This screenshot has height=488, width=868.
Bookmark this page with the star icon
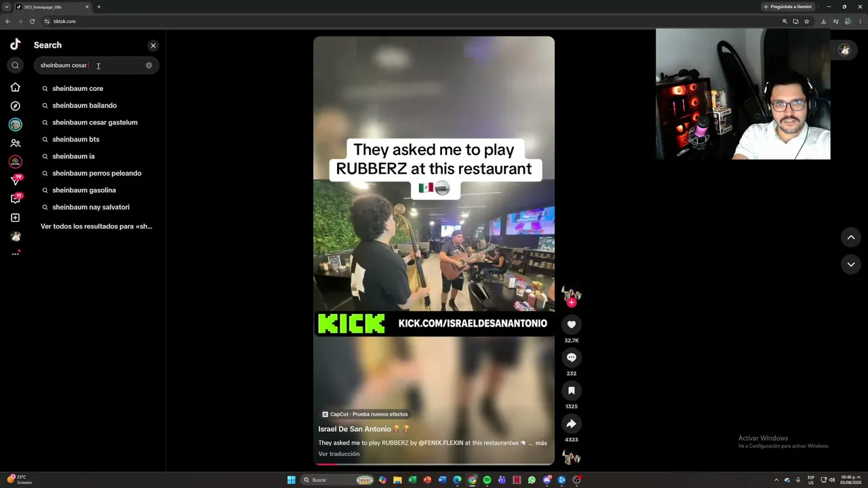click(x=806, y=22)
